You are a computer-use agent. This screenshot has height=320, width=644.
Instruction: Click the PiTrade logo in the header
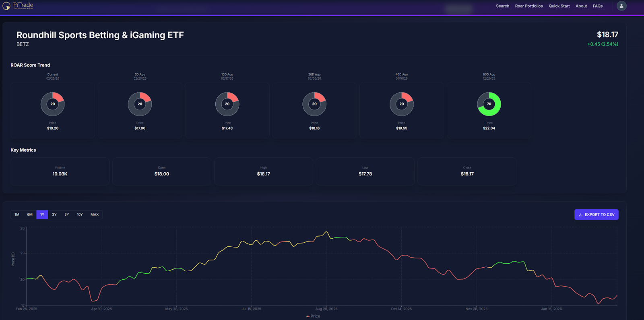(18, 6)
